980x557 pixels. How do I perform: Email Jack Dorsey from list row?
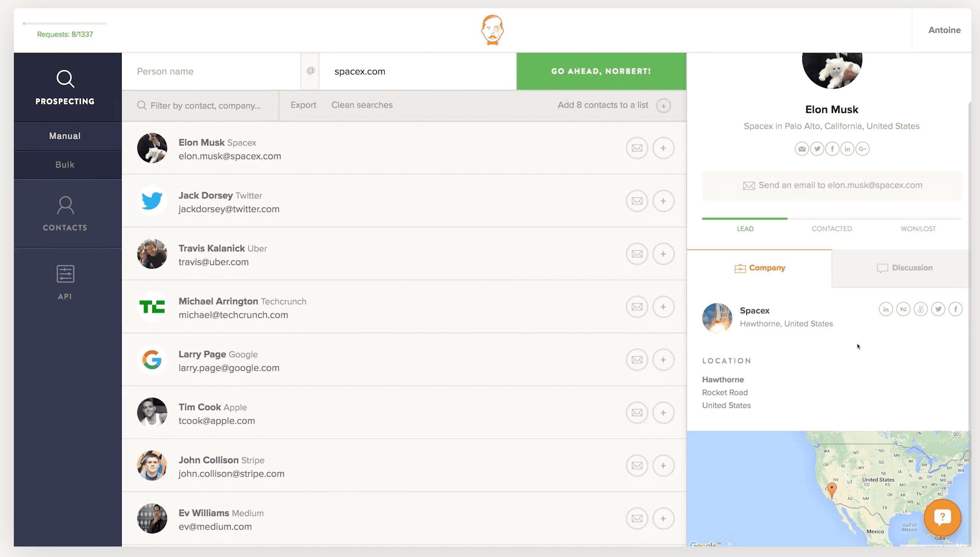coord(637,201)
